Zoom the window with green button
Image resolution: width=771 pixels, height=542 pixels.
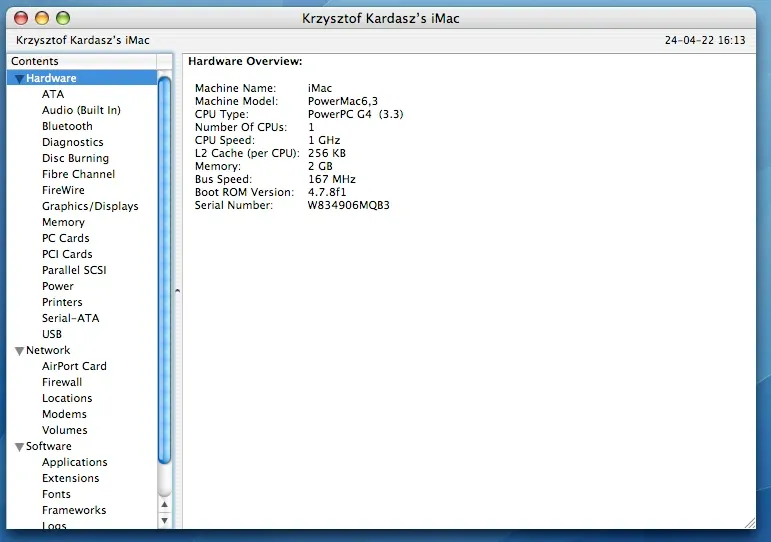(63, 19)
